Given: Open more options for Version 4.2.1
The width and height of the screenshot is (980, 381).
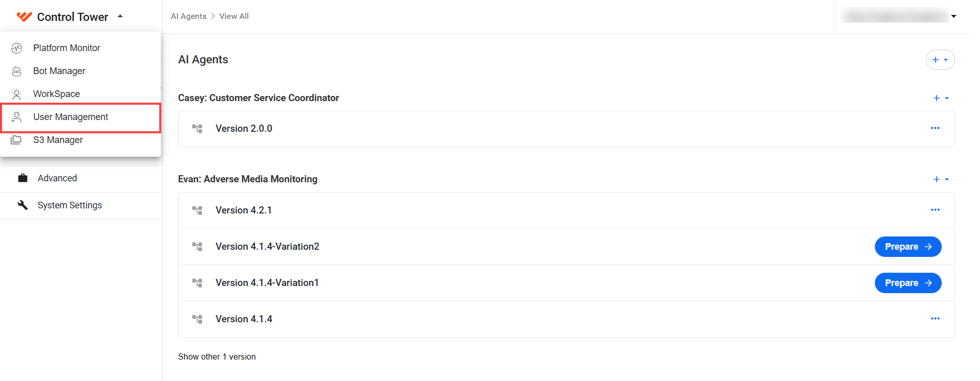Looking at the screenshot, I should (x=935, y=210).
